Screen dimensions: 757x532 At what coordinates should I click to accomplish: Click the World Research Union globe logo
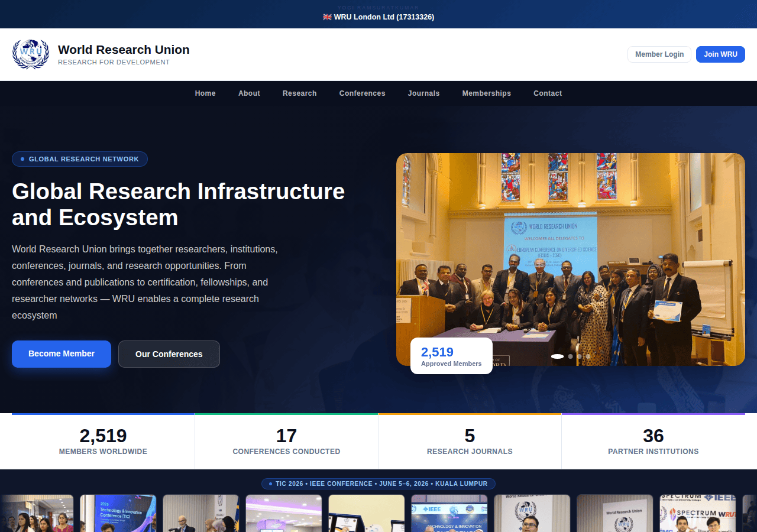(x=31, y=54)
